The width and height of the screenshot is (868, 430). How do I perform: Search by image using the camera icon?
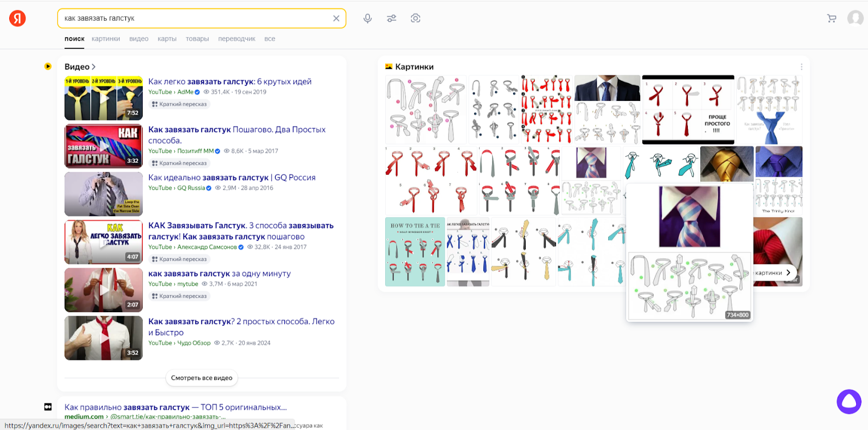(416, 18)
